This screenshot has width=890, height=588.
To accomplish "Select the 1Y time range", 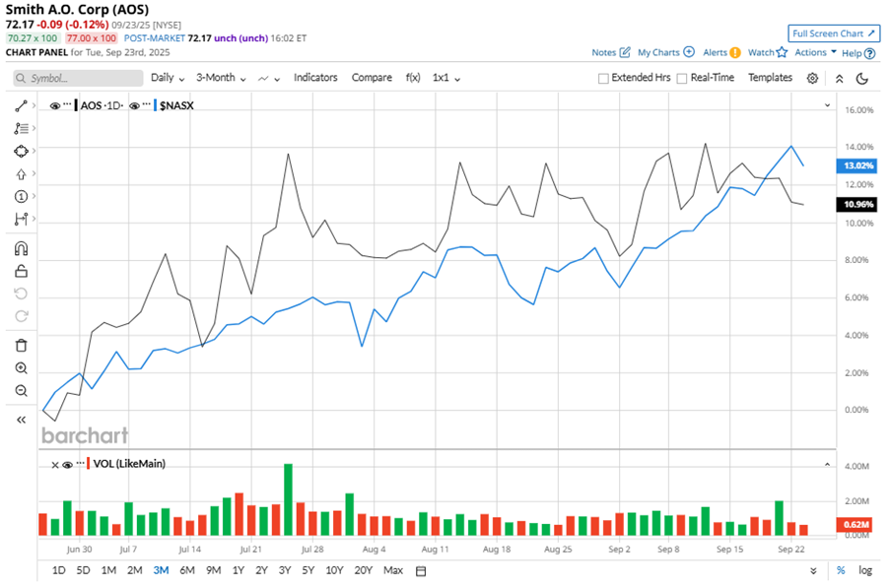I will click(238, 570).
